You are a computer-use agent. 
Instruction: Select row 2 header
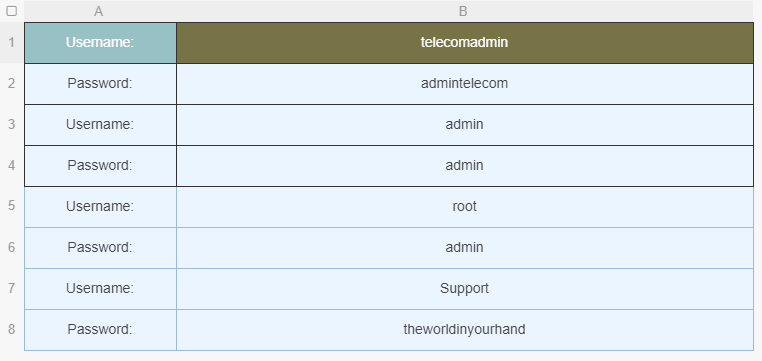tap(12, 84)
